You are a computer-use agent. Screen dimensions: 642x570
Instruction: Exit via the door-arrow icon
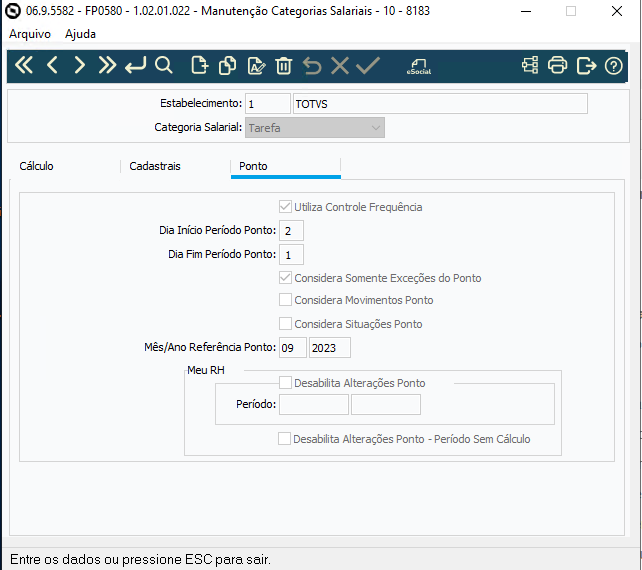[x=586, y=66]
